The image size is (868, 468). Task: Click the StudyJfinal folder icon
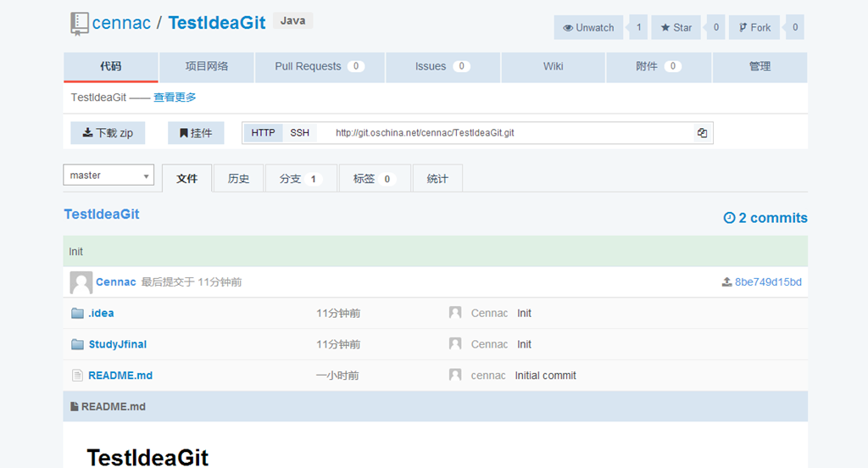pyautogui.click(x=77, y=344)
